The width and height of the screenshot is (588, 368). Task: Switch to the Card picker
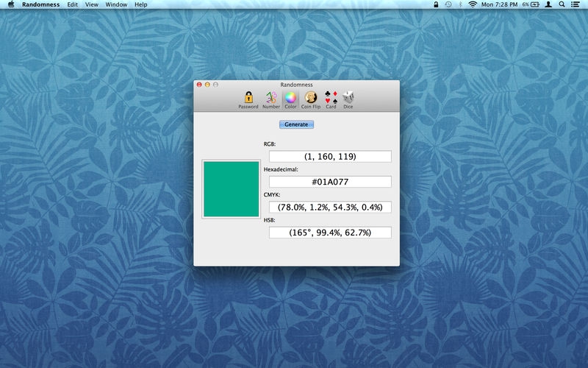point(331,99)
